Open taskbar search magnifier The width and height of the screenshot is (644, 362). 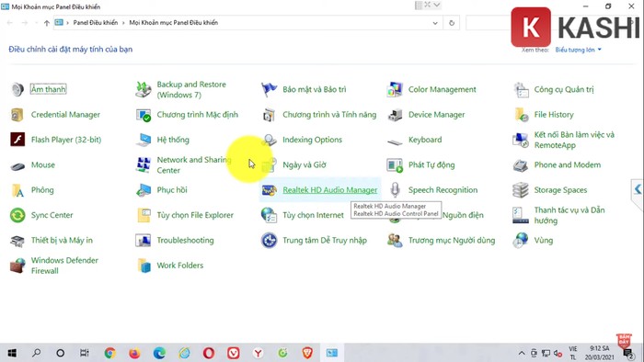(x=36, y=353)
